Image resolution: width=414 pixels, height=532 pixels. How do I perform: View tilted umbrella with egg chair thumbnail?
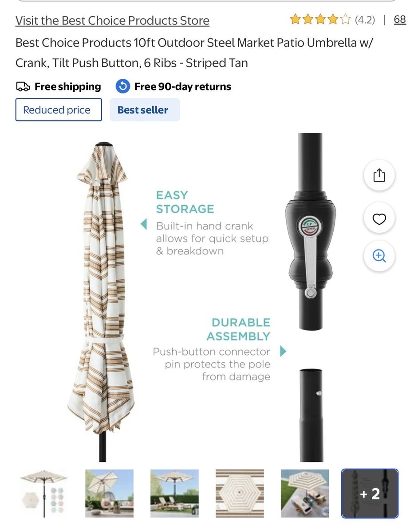tap(110, 493)
